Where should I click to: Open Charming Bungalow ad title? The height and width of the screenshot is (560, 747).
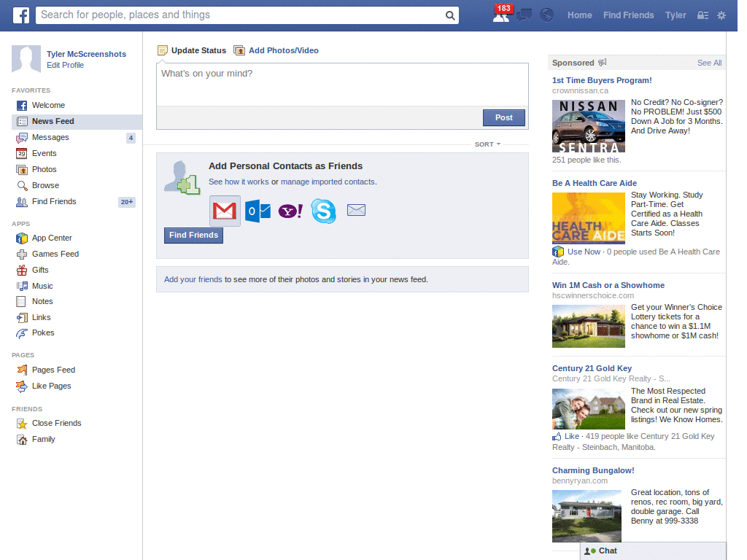[593, 470]
